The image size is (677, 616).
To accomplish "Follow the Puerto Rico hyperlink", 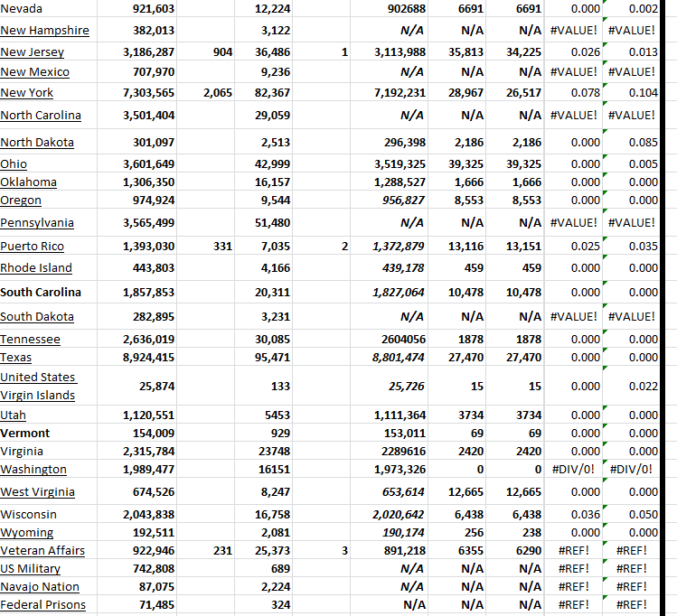I will point(32,247).
